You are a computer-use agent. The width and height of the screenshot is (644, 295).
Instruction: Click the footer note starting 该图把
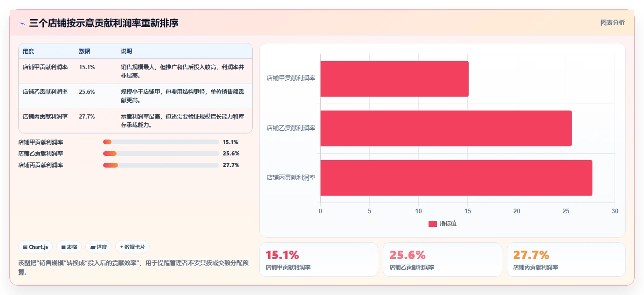(133, 267)
